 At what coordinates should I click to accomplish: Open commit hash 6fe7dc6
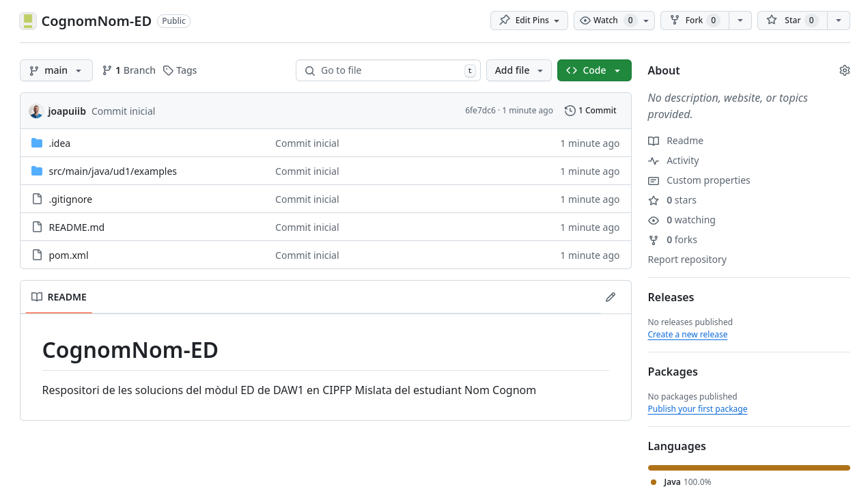tap(480, 111)
